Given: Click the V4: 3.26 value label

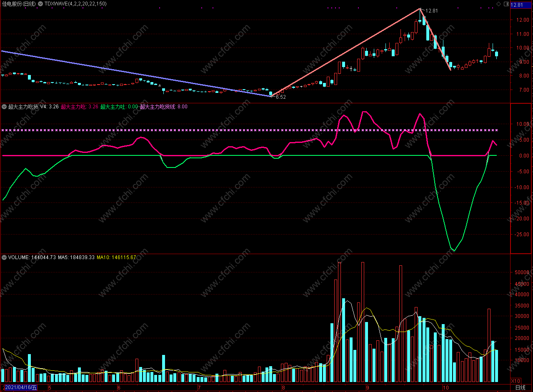Looking at the screenshot, I should tap(49, 107).
